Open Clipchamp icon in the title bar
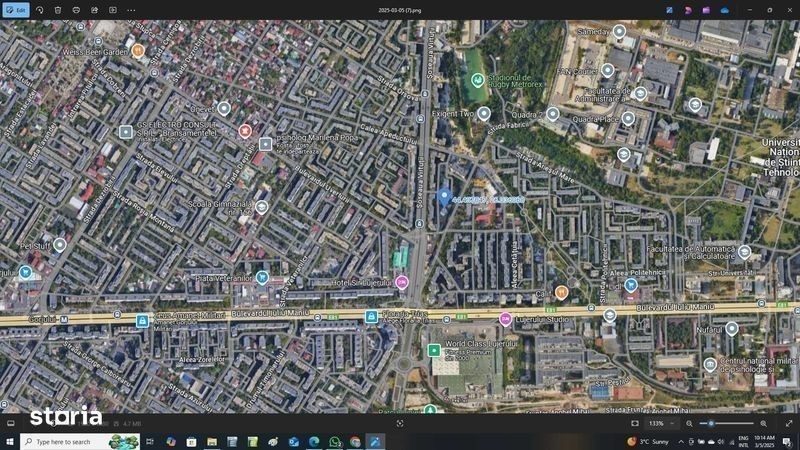 pos(688,10)
